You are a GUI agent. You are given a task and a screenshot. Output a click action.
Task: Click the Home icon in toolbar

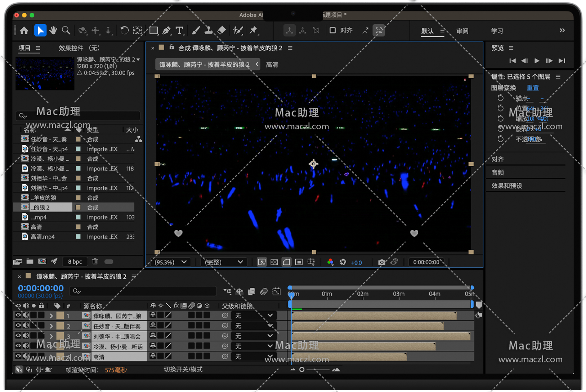pos(24,31)
